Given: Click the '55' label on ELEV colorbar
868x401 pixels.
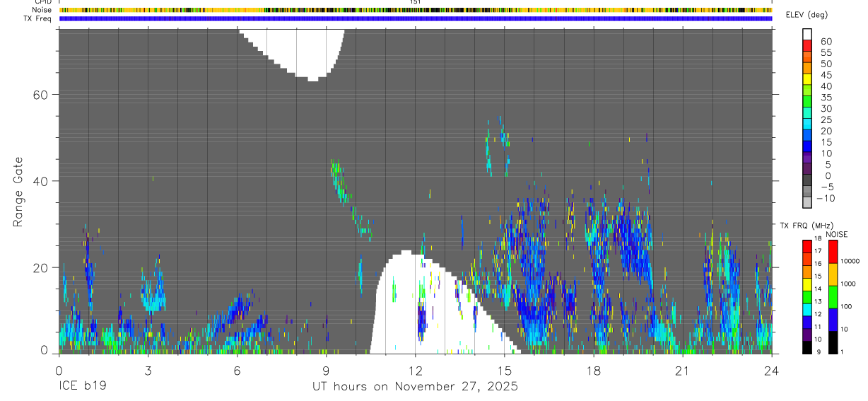Looking at the screenshot, I should click(826, 53).
